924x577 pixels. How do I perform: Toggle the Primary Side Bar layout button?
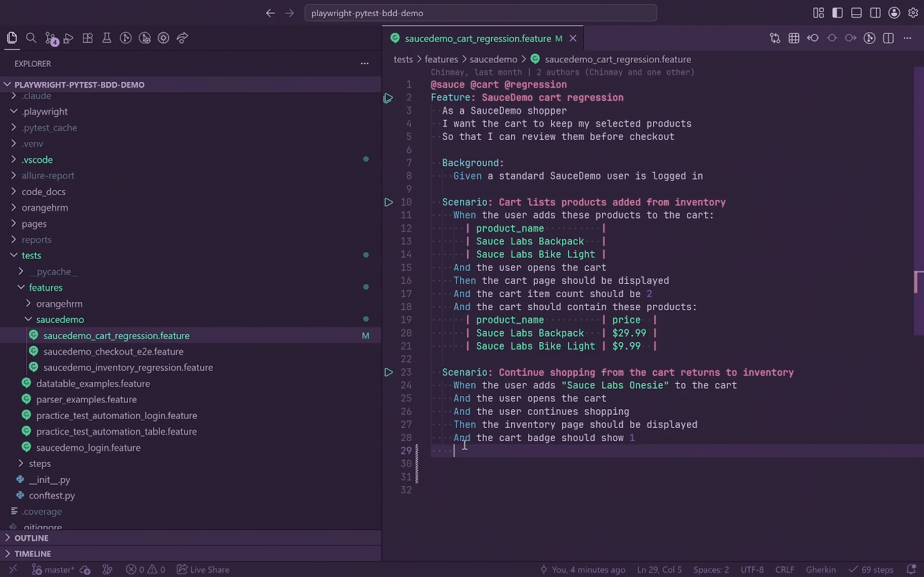[x=838, y=13]
